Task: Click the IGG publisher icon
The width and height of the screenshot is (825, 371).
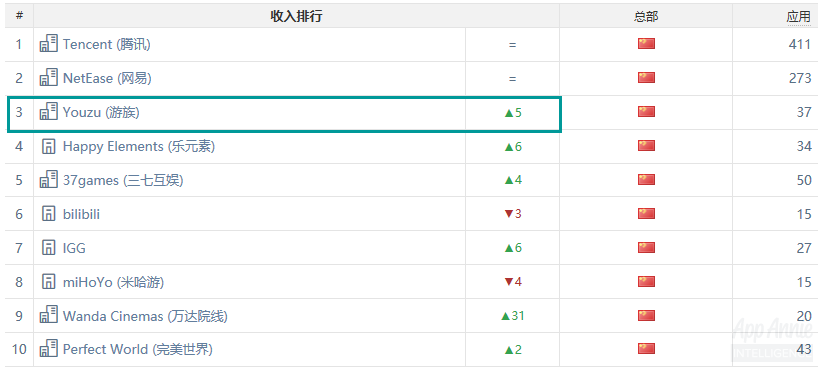Action: (48, 247)
